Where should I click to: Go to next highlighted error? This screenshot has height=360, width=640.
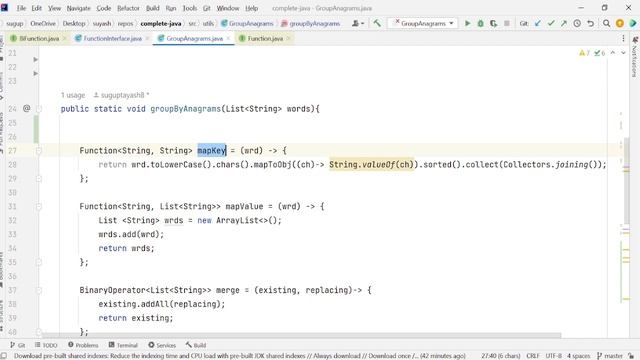pyautogui.click(x=623, y=53)
